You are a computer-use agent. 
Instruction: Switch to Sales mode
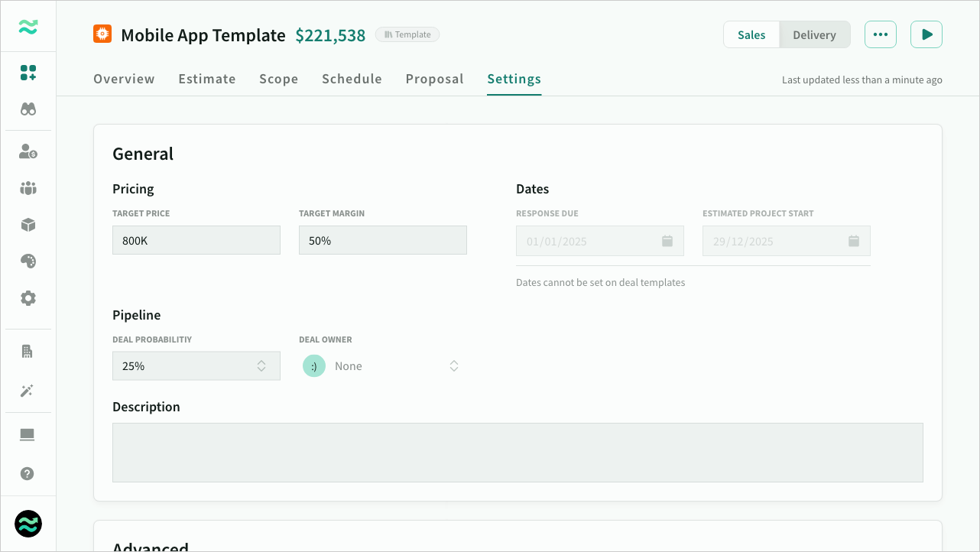click(751, 34)
